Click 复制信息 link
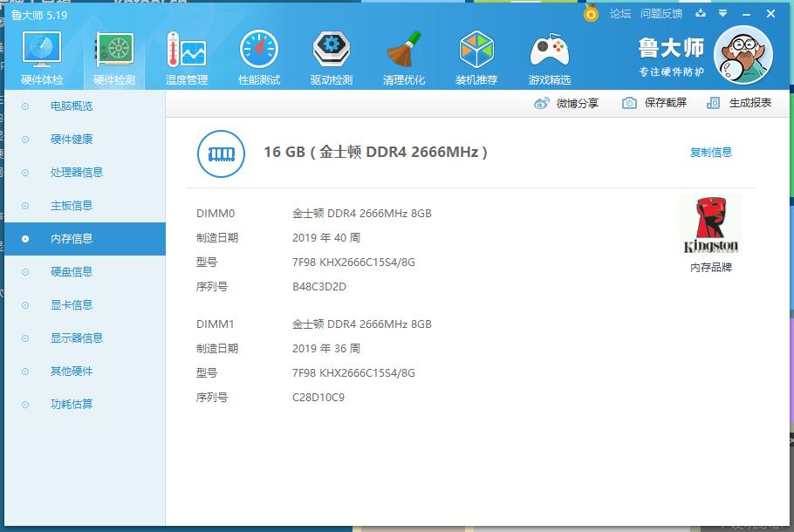The image size is (794, 532). point(711,153)
